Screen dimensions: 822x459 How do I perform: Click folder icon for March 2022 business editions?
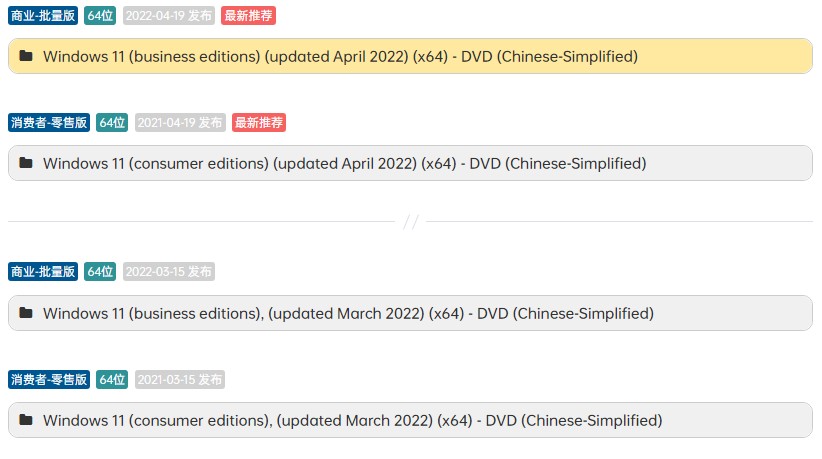26,313
